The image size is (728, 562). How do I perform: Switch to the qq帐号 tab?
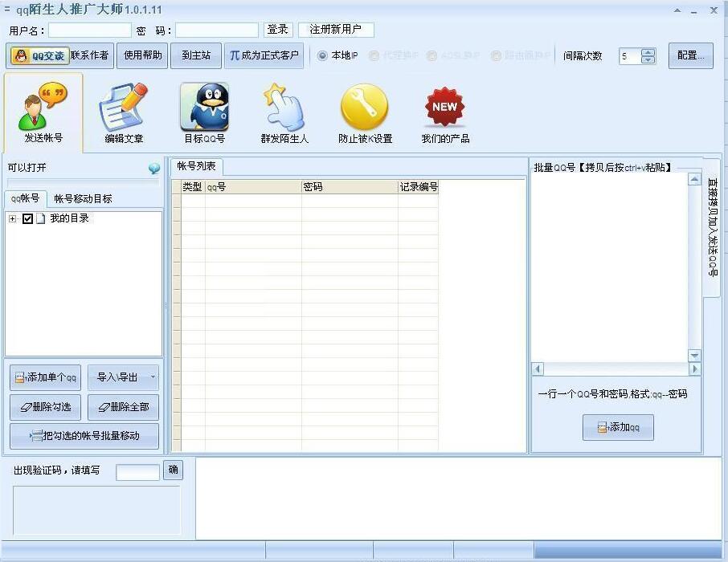click(x=26, y=198)
